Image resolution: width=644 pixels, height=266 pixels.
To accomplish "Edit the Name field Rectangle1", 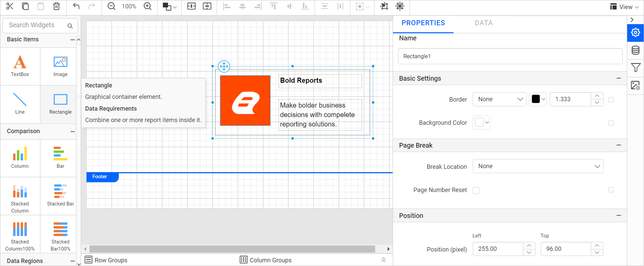I will point(510,56).
